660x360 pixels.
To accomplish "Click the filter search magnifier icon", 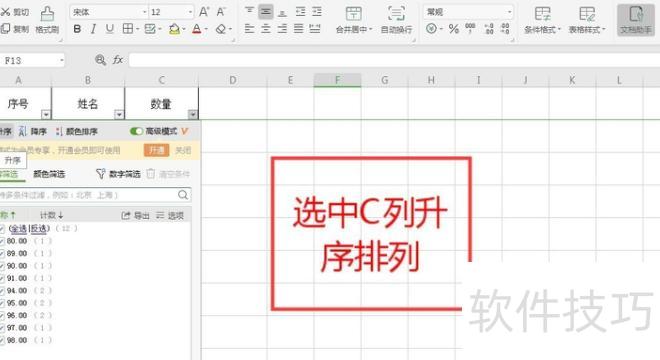I will click(x=183, y=195).
